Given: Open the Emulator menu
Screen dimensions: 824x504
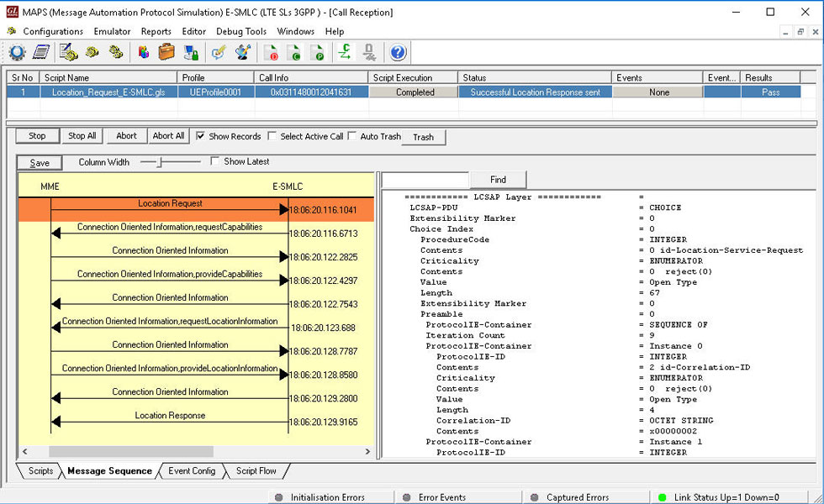Looking at the screenshot, I should (112, 31).
